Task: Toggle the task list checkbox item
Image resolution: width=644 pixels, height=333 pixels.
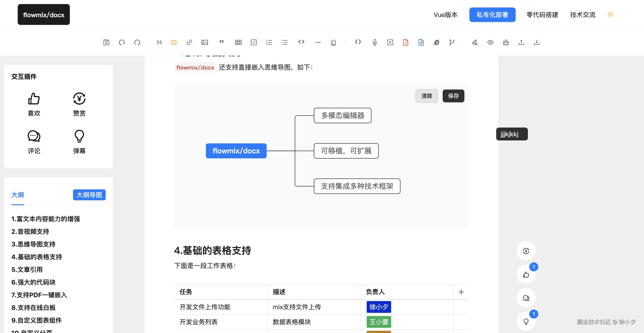Action: tap(254, 42)
